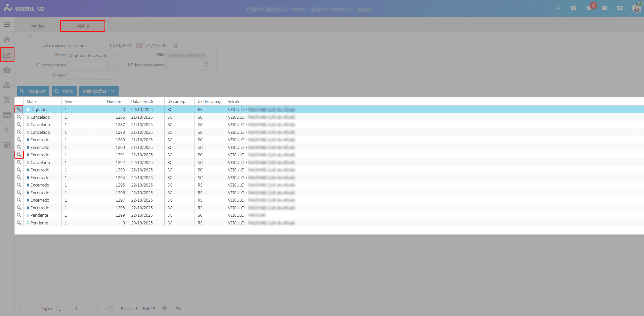The width and height of the screenshot is (644, 316).
Task: Open calendar picker for start date 01/10/2025
Action: [139, 45]
